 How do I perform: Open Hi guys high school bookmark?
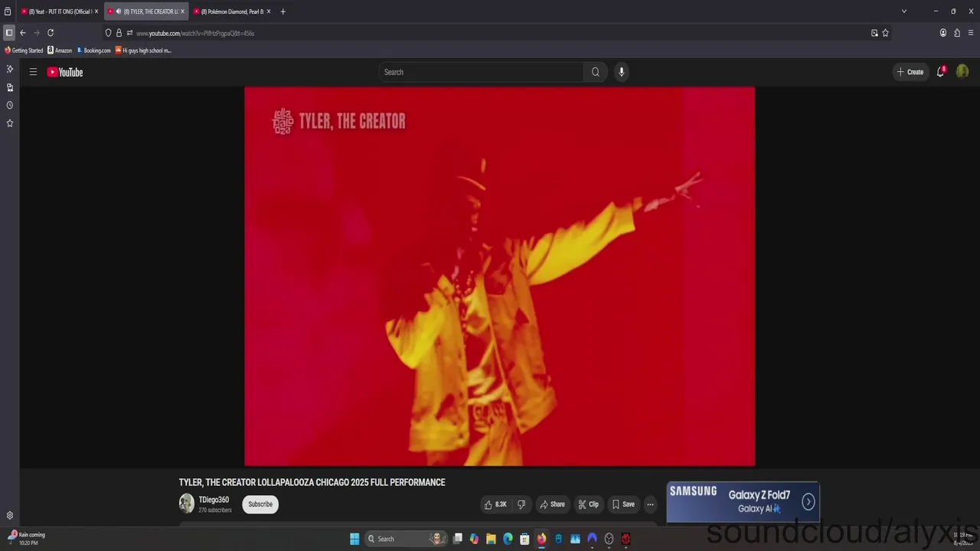(143, 51)
